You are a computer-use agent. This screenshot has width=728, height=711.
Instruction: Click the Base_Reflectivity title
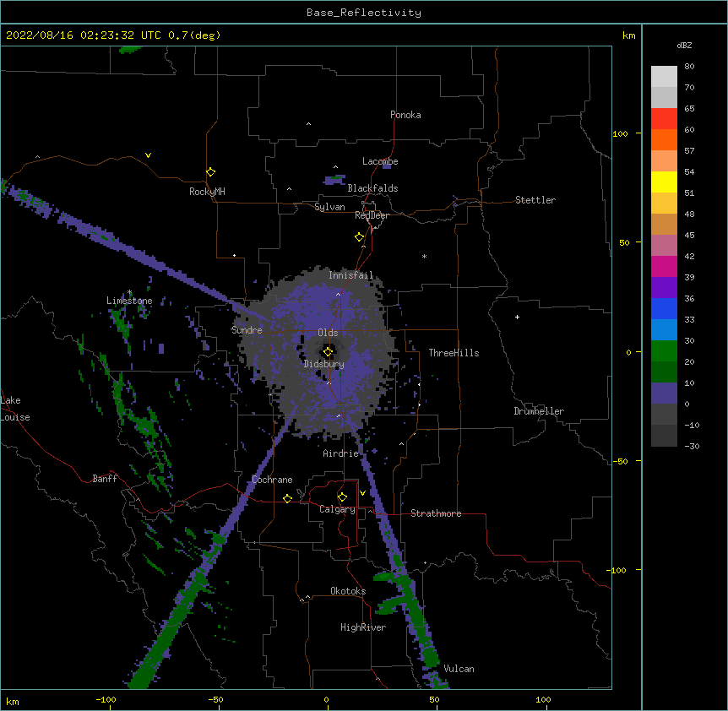tap(364, 13)
